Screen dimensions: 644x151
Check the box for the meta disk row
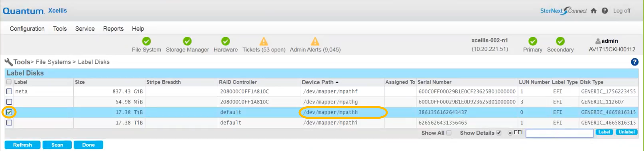click(x=9, y=91)
